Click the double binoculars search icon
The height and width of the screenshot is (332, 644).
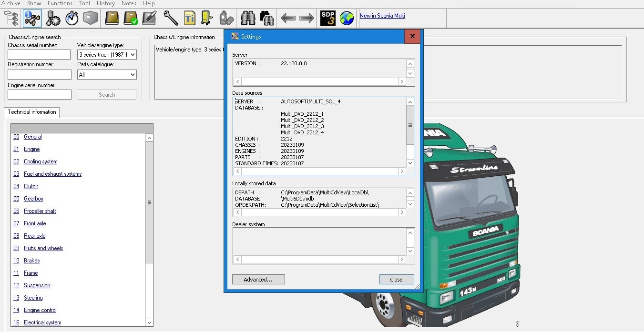266,18
